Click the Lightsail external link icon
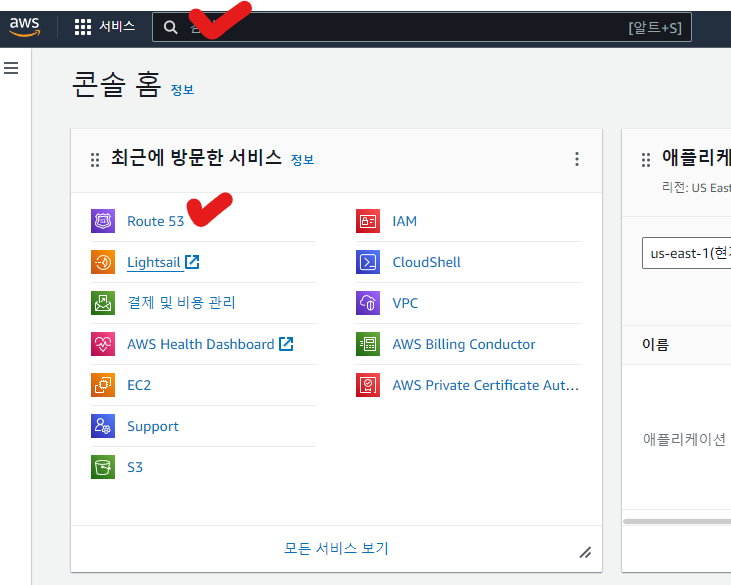This screenshot has height=585, width=731. pos(192,262)
